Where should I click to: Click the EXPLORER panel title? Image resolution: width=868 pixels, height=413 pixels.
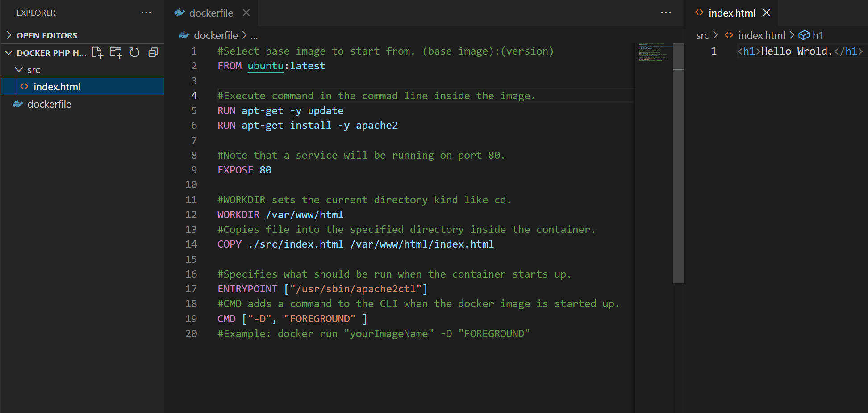tap(36, 13)
